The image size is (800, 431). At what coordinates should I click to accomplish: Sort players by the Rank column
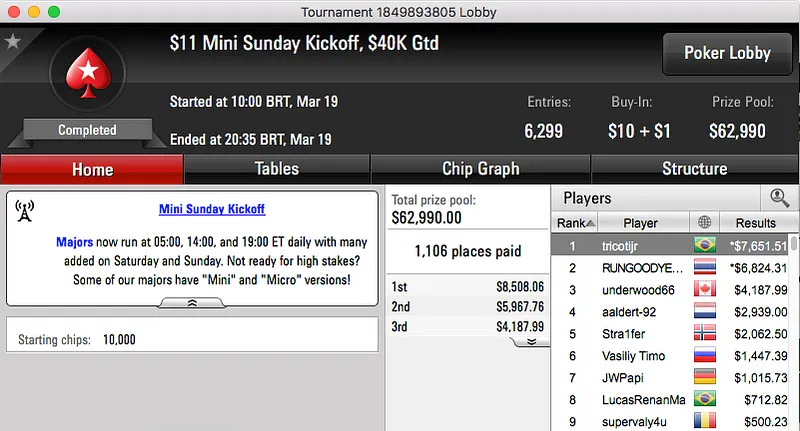pyautogui.click(x=576, y=223)
